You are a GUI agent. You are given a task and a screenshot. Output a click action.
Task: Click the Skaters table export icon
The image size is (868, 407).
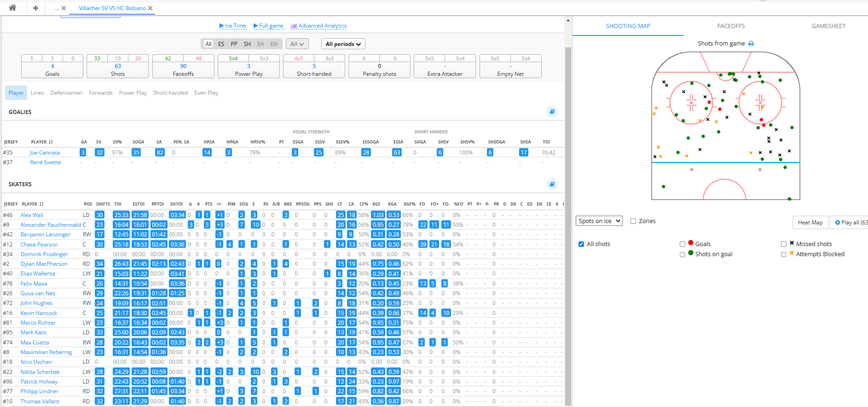coord(552,184)
